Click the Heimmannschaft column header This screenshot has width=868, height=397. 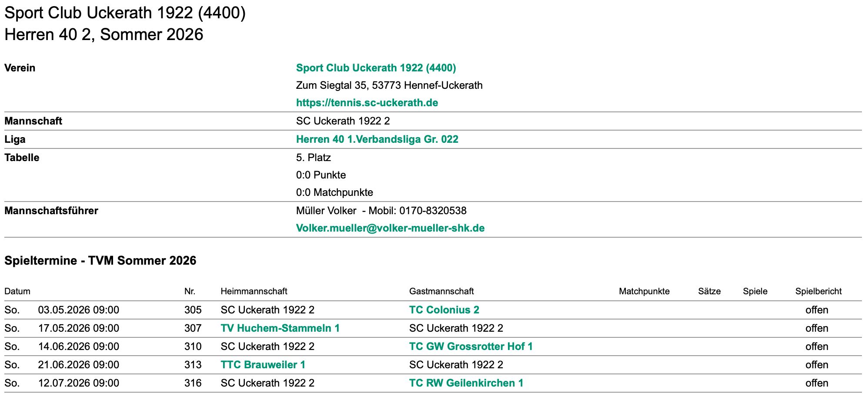pos(254,291)
